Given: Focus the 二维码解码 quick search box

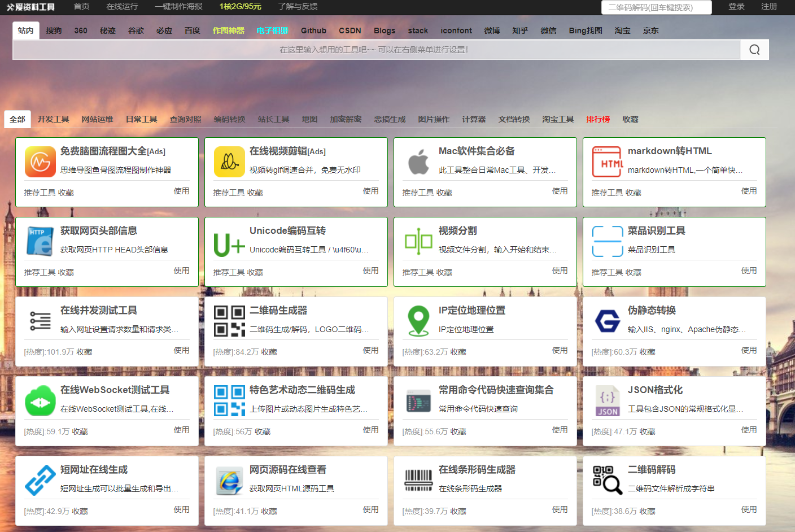Looking at the screenshot, I should pyautogui.click(x=657, y=7).
